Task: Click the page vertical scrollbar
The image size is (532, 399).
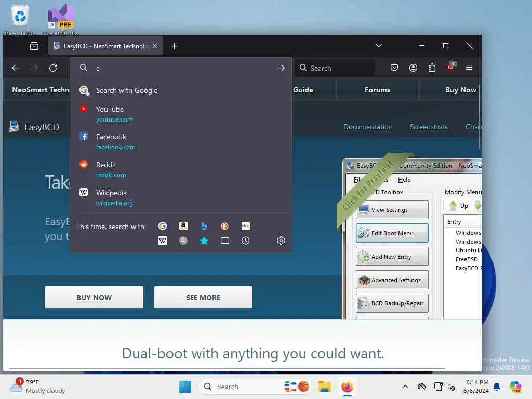Action: coord(480,117)
